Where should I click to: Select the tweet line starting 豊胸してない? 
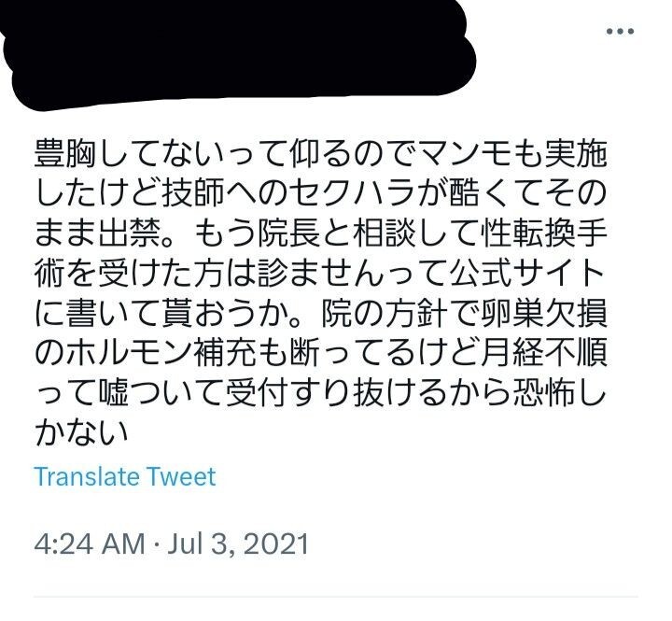320,153
